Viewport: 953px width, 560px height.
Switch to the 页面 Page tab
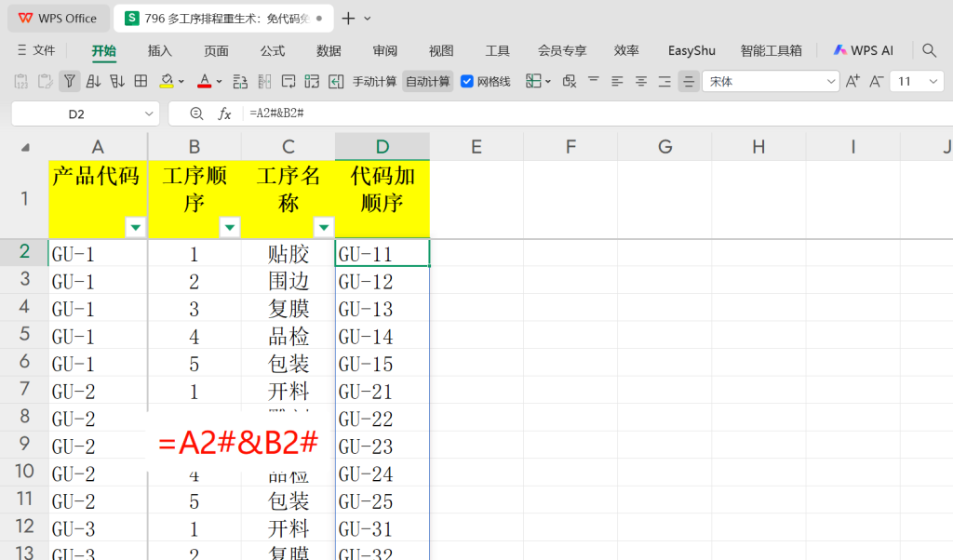point(216,51)
